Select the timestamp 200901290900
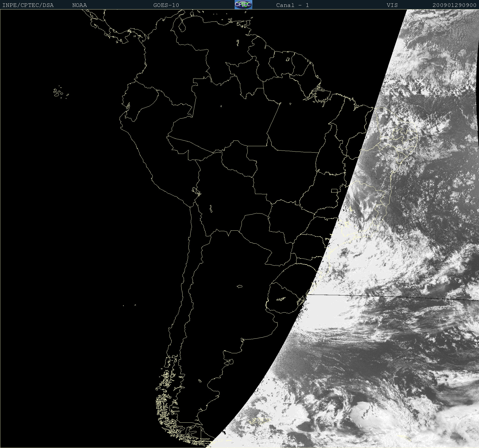 point(454,5)
